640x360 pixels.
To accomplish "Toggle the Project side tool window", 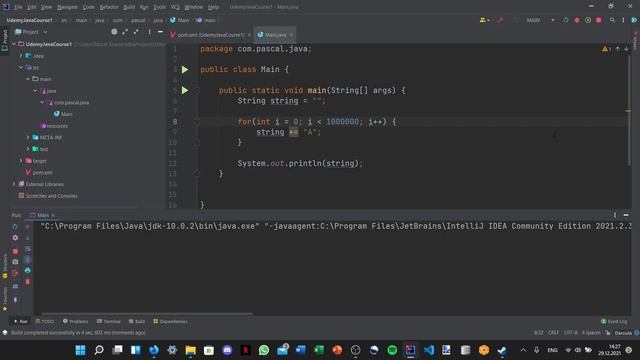I will coord(4,40).
